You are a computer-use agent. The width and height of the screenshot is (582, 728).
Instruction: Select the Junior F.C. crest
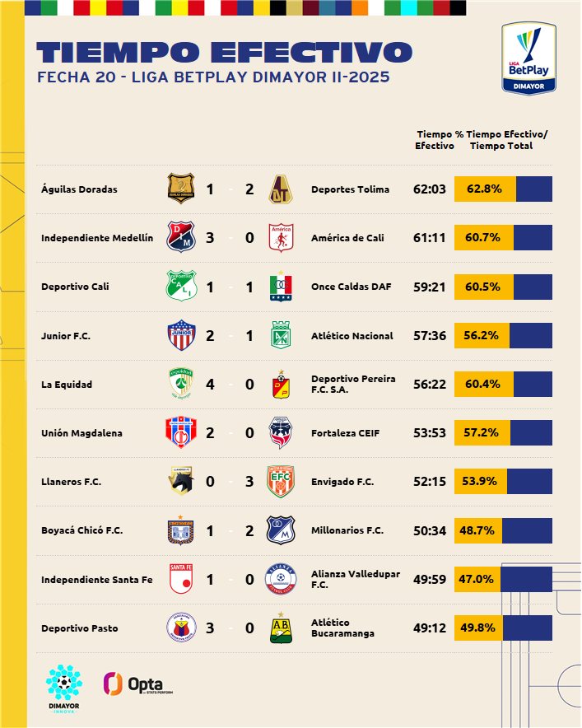[179, 335]
